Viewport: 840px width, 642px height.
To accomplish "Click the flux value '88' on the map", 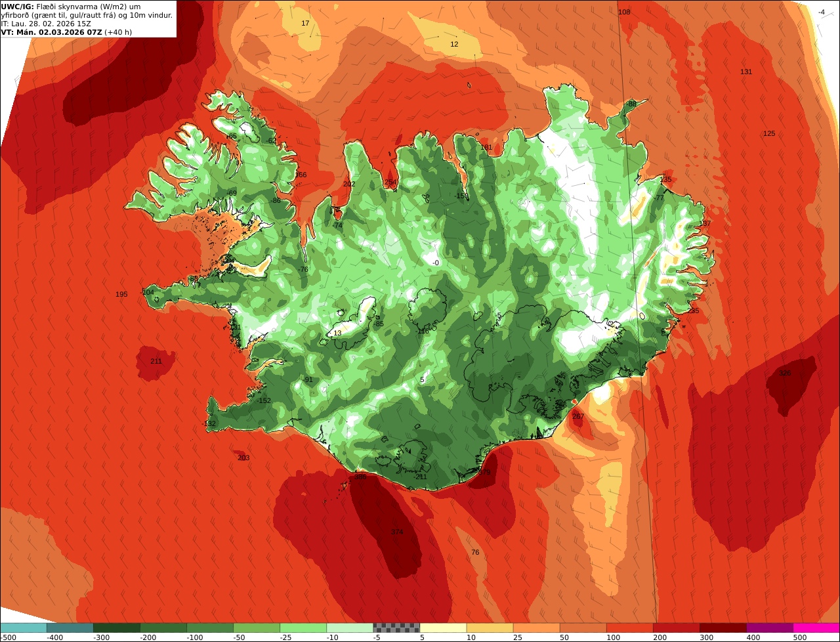I will coord(632,104).
